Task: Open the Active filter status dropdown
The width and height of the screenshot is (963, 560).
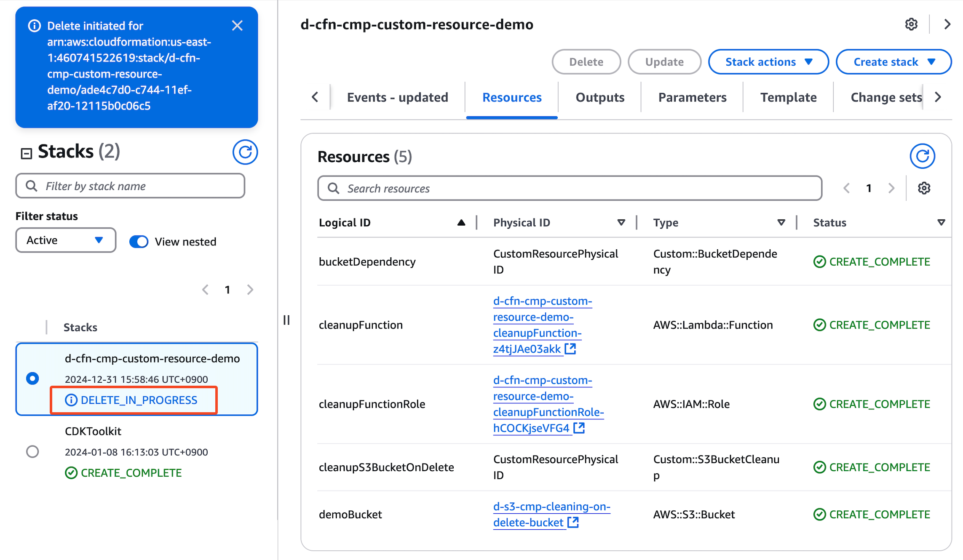Action: (66, 240)
